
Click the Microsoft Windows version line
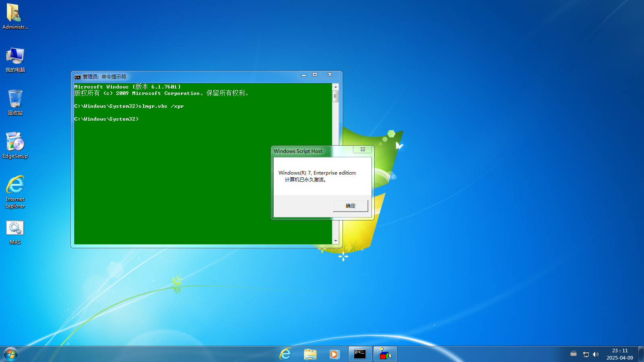coord(128,86)
